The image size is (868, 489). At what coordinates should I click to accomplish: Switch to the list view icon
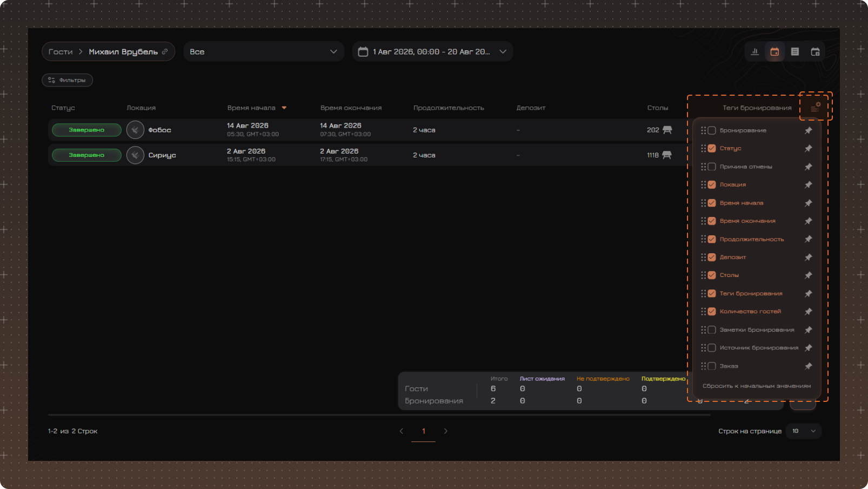tap(795, 52)
